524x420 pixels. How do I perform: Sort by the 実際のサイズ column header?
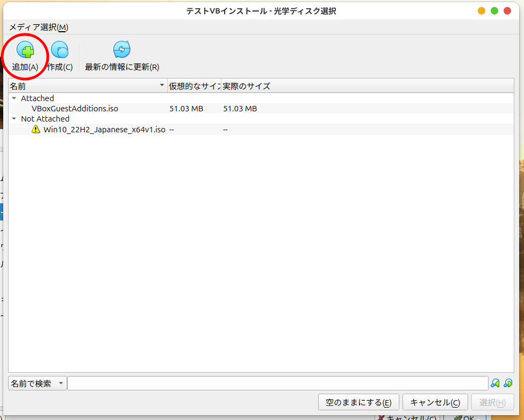[247, 86]
